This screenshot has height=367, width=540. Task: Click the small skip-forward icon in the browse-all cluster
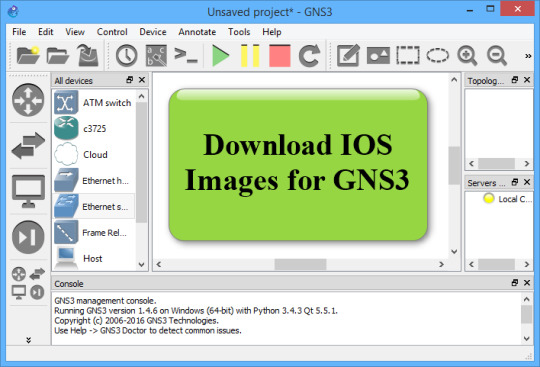click(x=37, y=292)
